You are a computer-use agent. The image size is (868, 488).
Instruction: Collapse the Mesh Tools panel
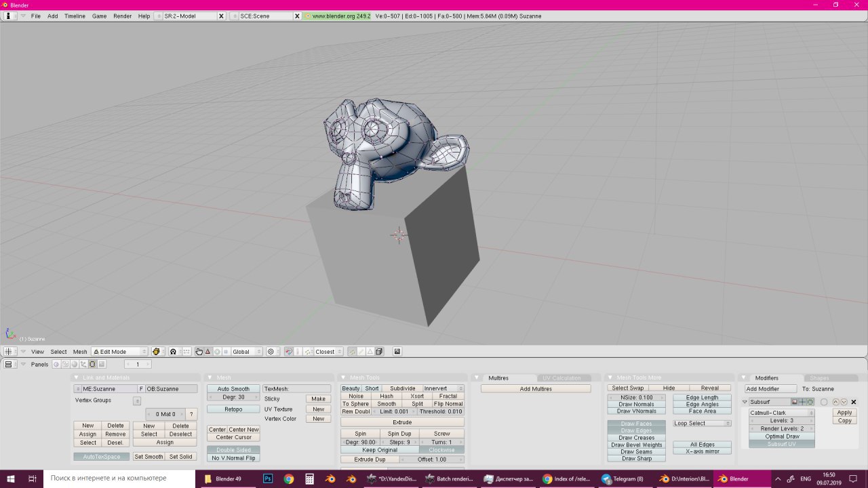click(342, 378)
